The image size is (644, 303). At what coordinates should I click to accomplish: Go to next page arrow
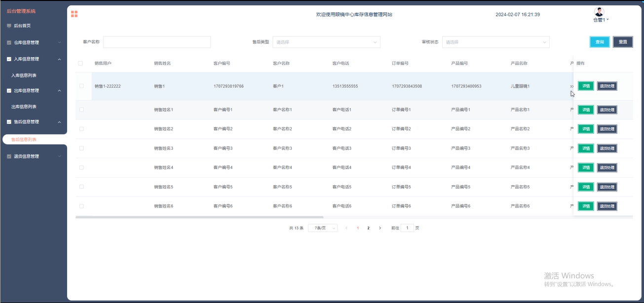click(379, 228)
